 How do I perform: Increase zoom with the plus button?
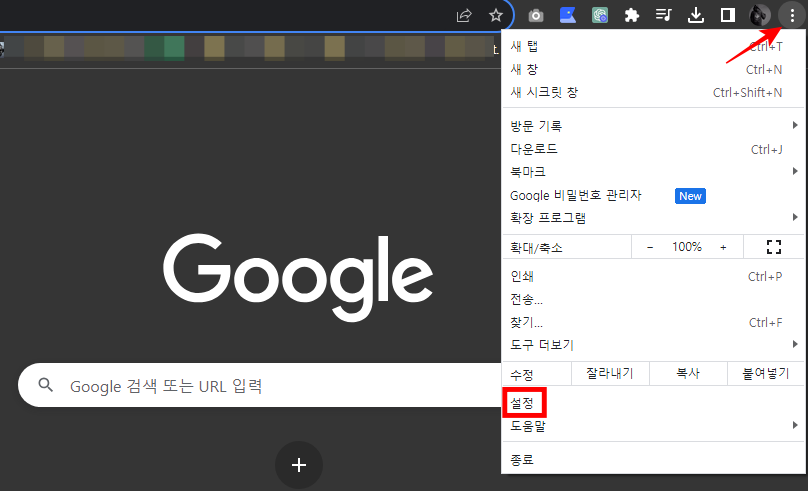click(723, 247)
